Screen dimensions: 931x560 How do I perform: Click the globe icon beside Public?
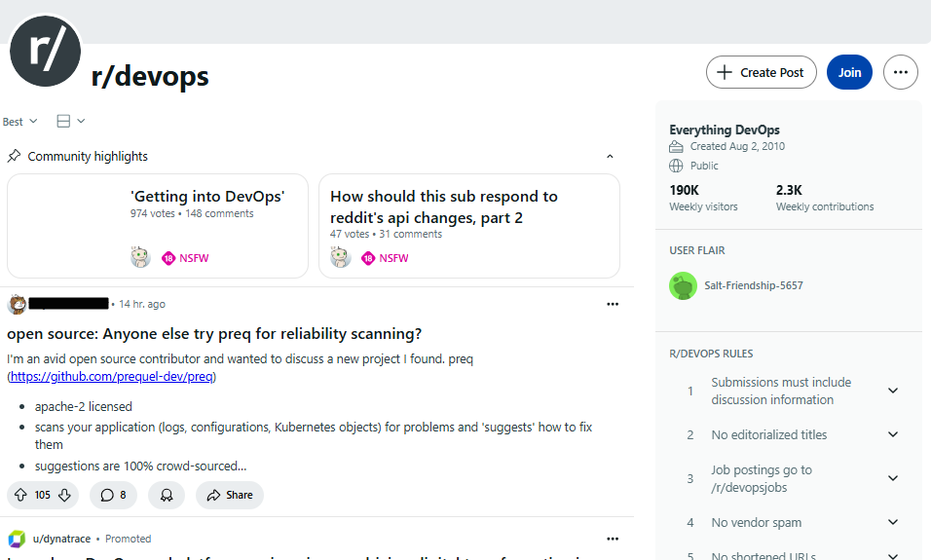(x=676, y=166)
